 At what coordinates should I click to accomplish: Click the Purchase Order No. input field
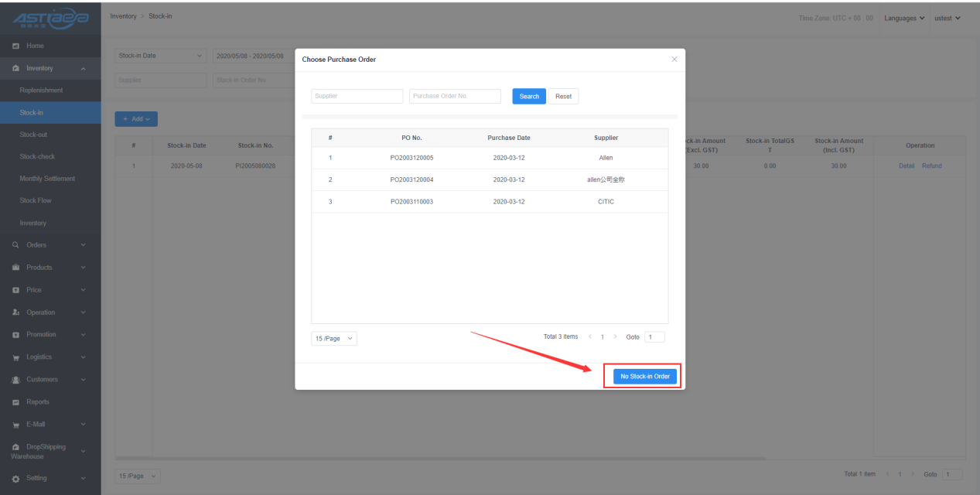click(455, 97)
